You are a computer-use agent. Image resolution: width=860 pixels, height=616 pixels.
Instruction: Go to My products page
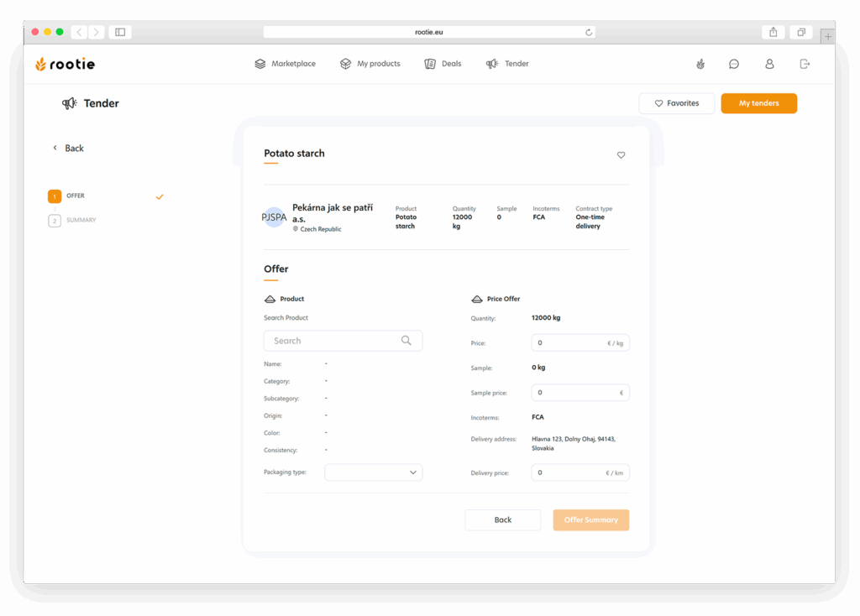click(370, 64)
